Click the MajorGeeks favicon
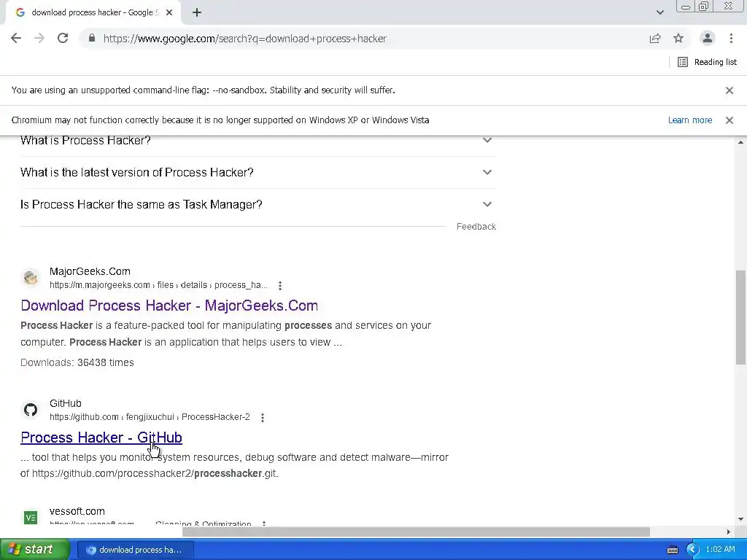Viewport: 747px width, 560px height. [x=31, y=278]
